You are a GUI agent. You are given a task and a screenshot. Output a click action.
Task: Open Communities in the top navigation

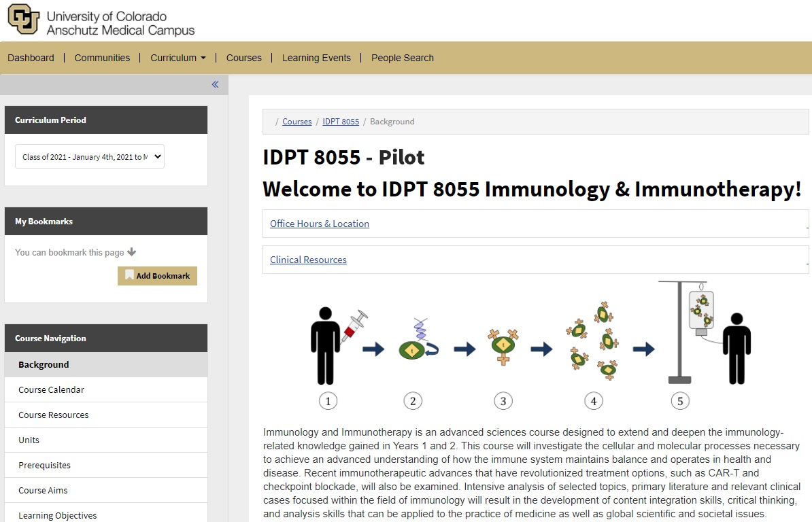tap(102, 58)
